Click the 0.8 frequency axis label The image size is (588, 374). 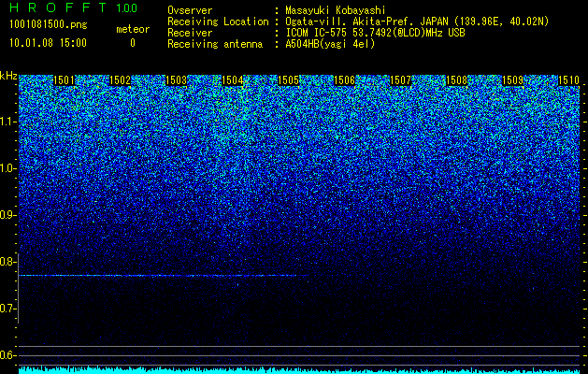(7, 262)
